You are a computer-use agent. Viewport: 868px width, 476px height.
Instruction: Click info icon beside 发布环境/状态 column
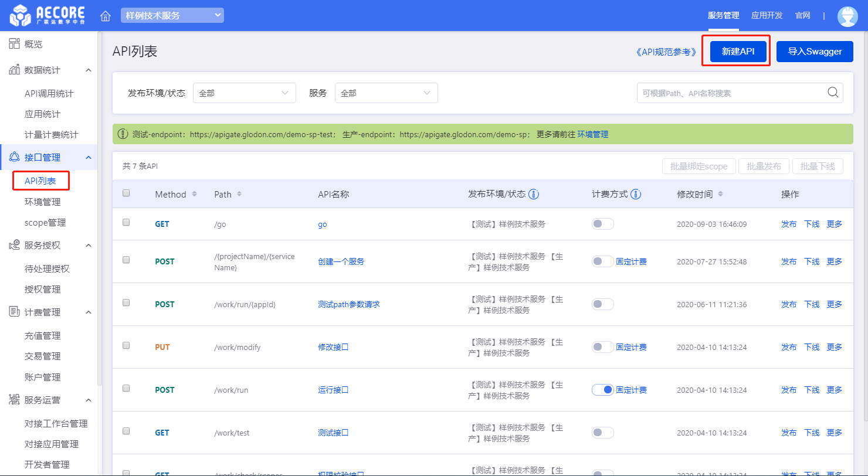point(534,194)
